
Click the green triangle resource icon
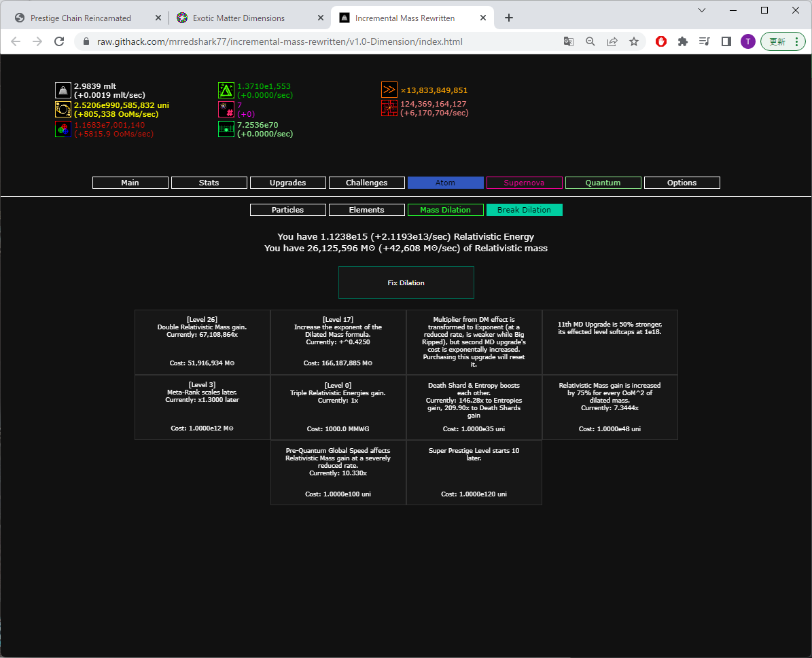[x=226, y=90]
